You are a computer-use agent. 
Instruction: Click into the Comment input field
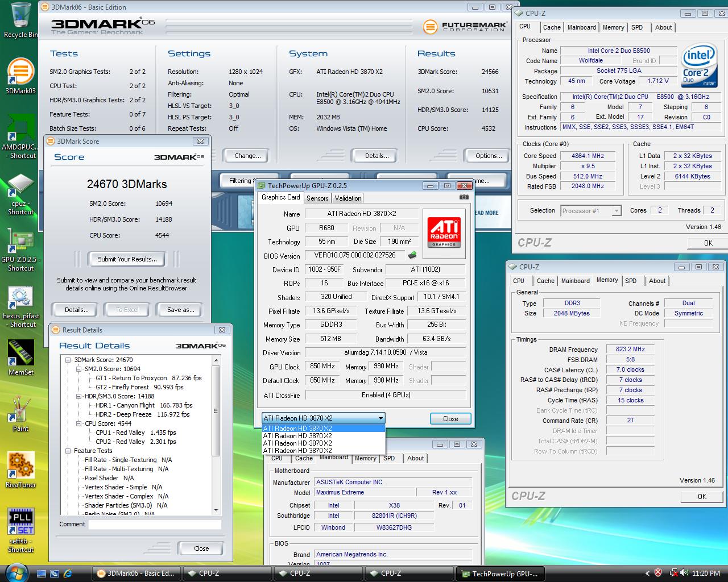[x=154, y=524]
